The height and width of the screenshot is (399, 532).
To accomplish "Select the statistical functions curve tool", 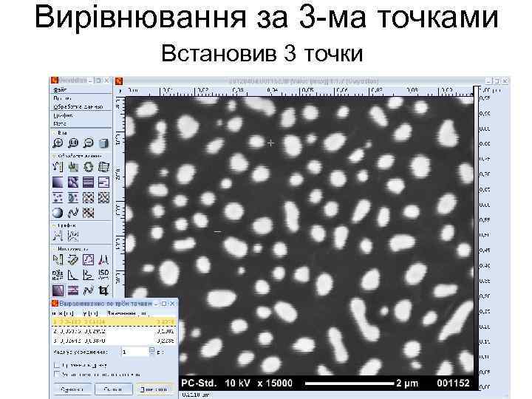I will click(x=73, y=275).
